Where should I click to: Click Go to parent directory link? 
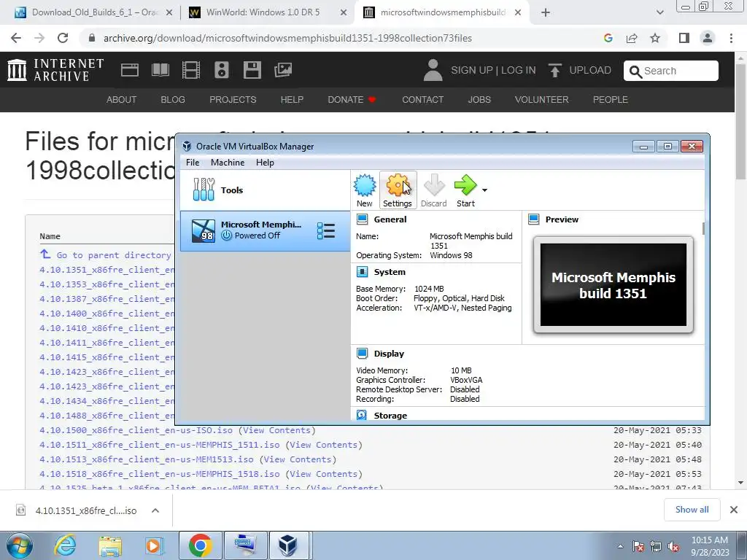[113, 255]
